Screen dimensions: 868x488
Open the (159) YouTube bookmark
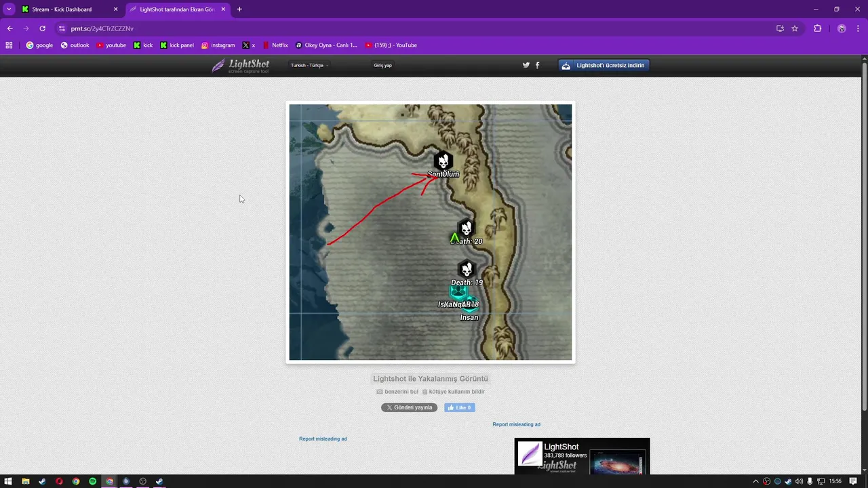coord(391,45)
